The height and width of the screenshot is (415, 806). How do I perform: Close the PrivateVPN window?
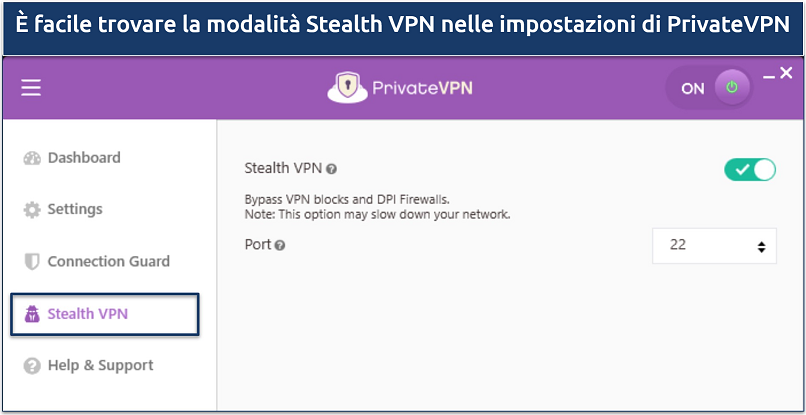pos(786,72)
